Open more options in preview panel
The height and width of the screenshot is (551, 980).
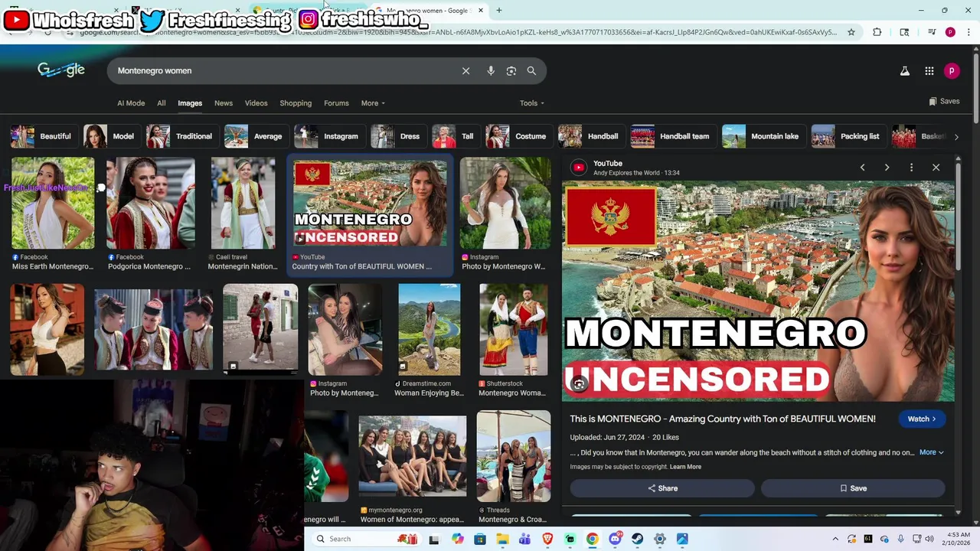[x=911, y=167]
